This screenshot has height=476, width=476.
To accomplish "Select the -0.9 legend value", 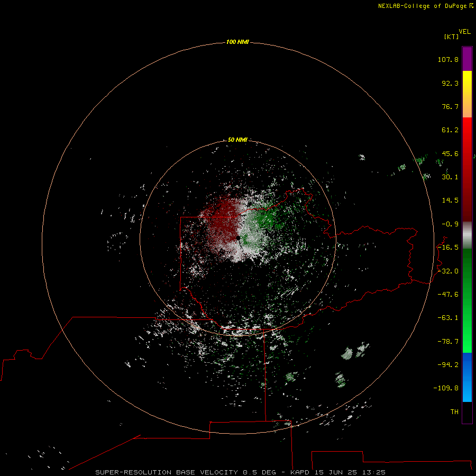I will pos(450,224).
